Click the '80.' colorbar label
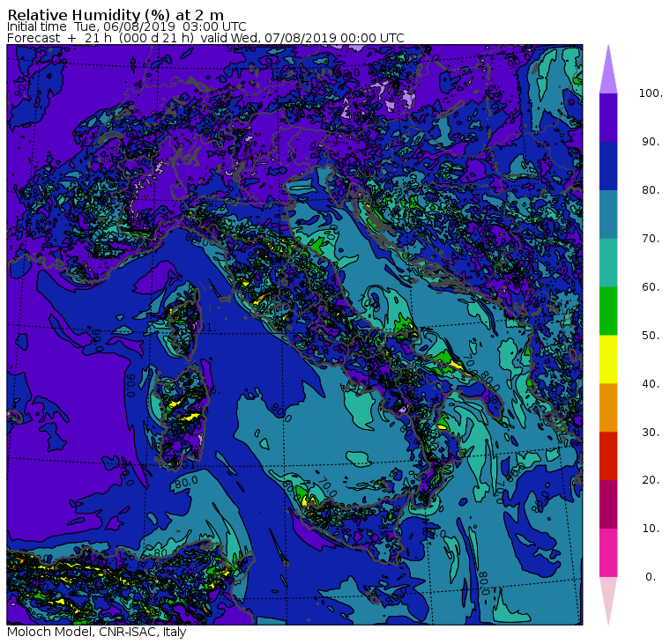Viewport: 670px width, 644px height. pos(651,190)
